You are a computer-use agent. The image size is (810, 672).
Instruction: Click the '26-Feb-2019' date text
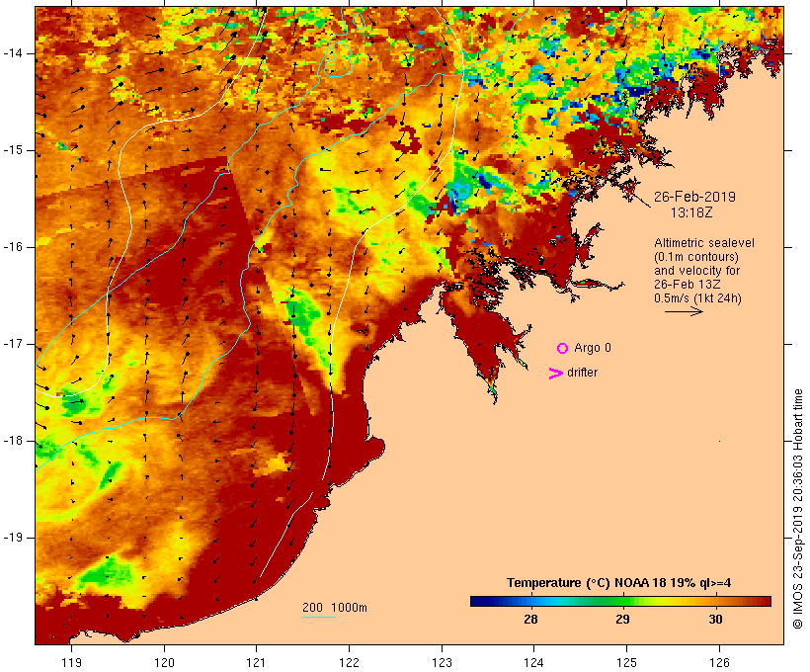click(694, 197)
